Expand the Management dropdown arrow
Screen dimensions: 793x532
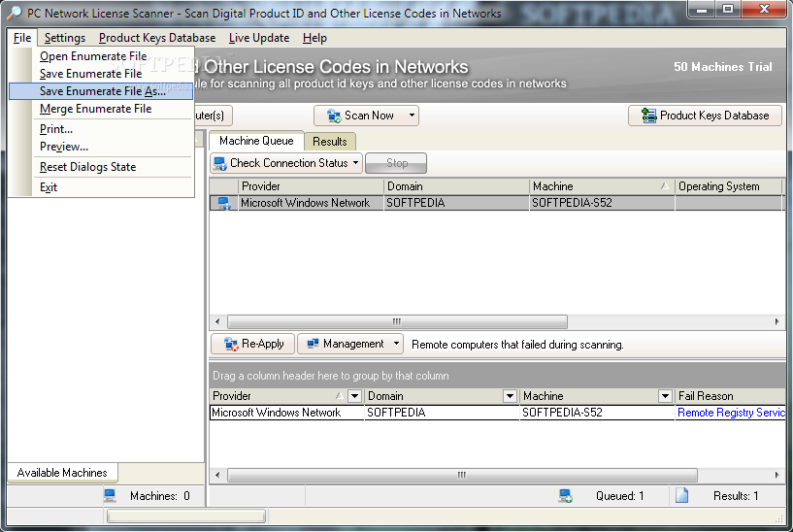pos(396,344)
